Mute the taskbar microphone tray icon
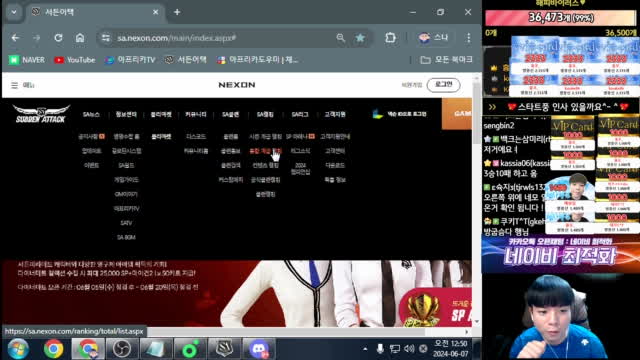This screenshot has height=360, width=640. (x=380, y=349)
